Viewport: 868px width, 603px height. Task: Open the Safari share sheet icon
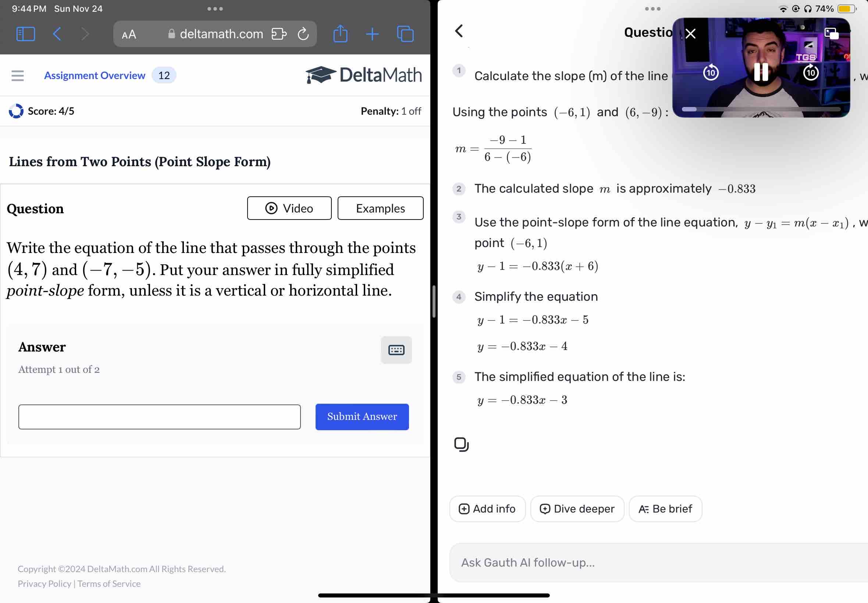[341, 33]
